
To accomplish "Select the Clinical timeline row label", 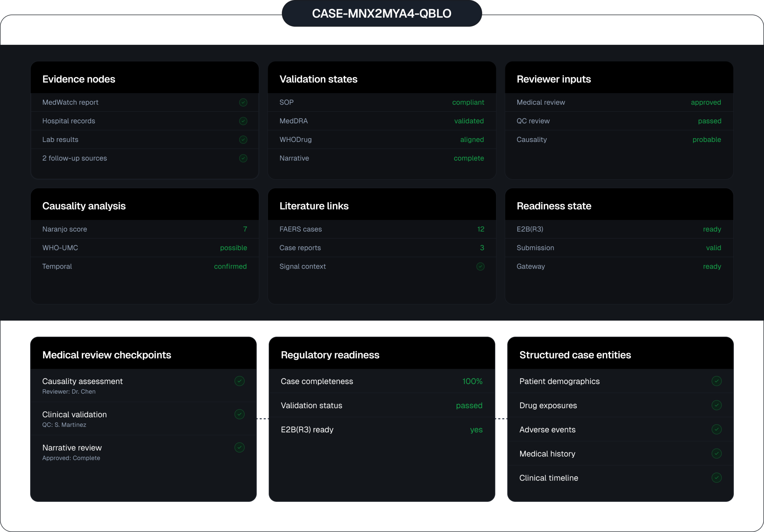I will click(x=549, y=478).
